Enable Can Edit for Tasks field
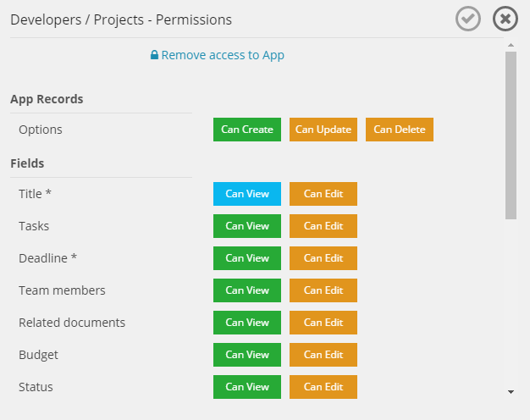This screenshot has height=420, width=530. 323,226
